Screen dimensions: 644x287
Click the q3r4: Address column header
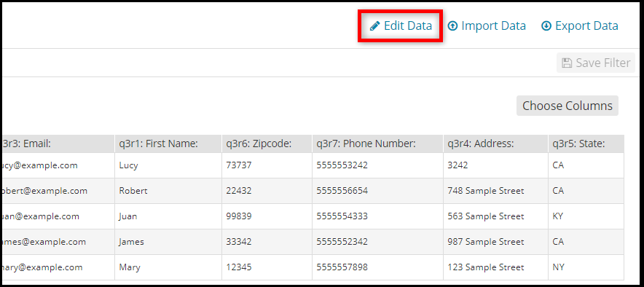495,143
